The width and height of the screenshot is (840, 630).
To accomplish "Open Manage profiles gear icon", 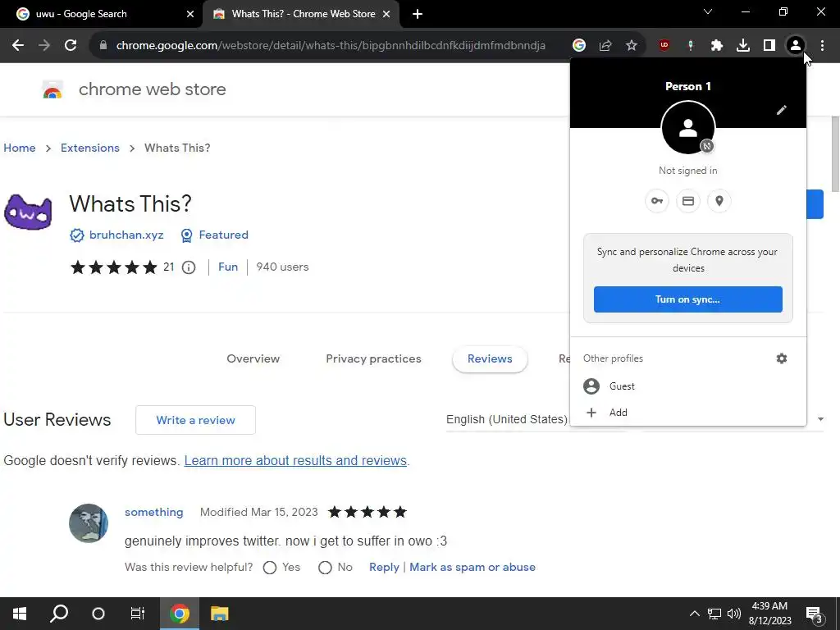I will click(782, 358).
